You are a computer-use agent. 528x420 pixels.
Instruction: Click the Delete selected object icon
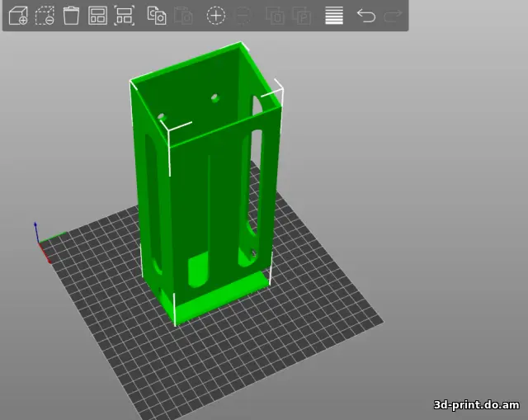[45, 16]
